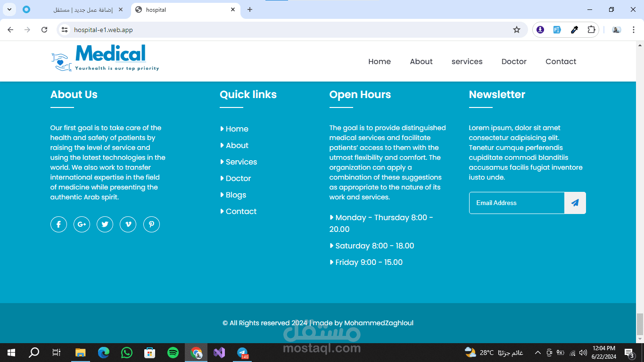Open Microsoft Store from the taskbar
This screenshot has height=362, width=644.
point(150,353)
